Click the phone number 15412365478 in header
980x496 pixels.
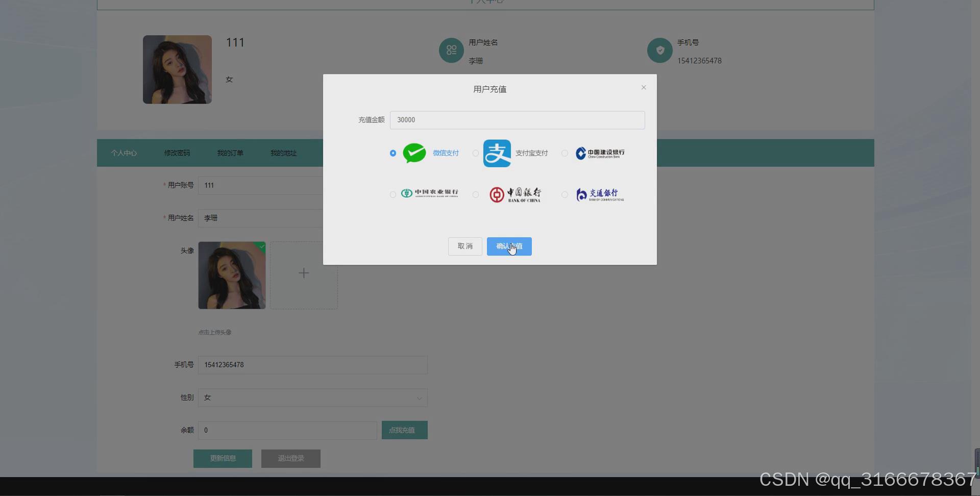699,61
